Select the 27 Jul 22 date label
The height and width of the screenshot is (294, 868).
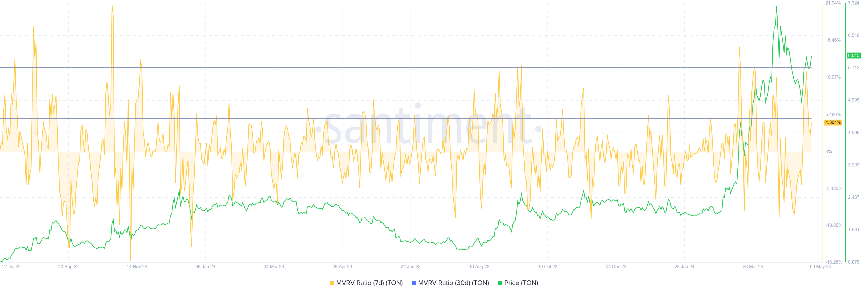point(12,267)
